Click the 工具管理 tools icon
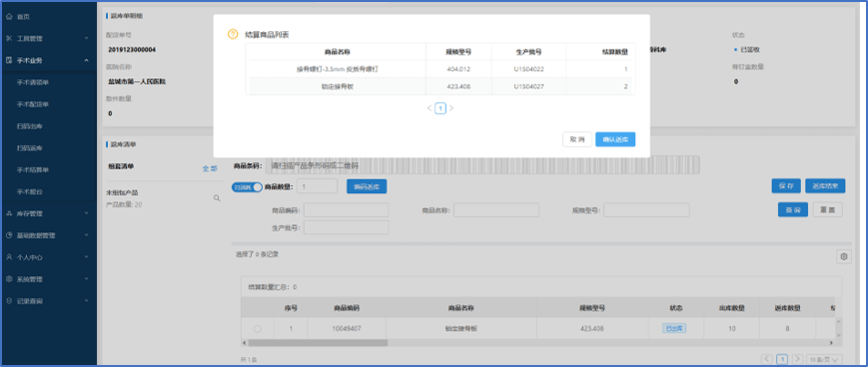Image resolution: width=868 pixels, height=367 pixels. click(x=9, y=38)
